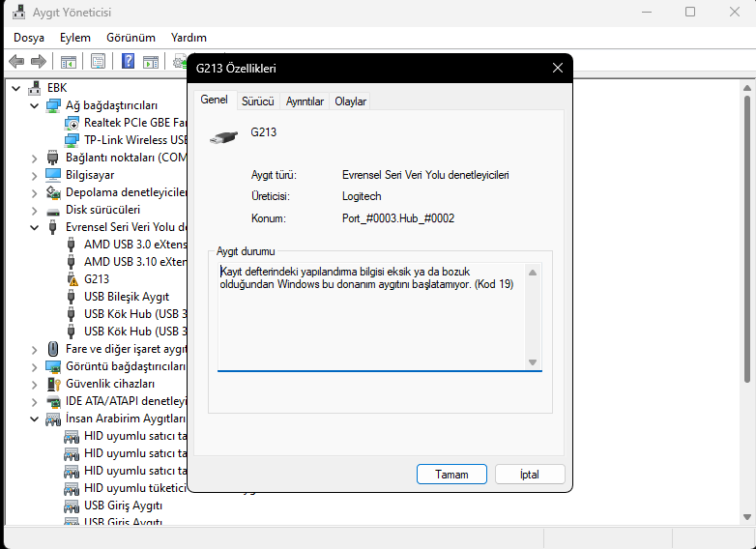The width and height of the screenshot is (756, 549).
Task: Click the Depolama denetleyicileri icon
Action: click(53, 192)
